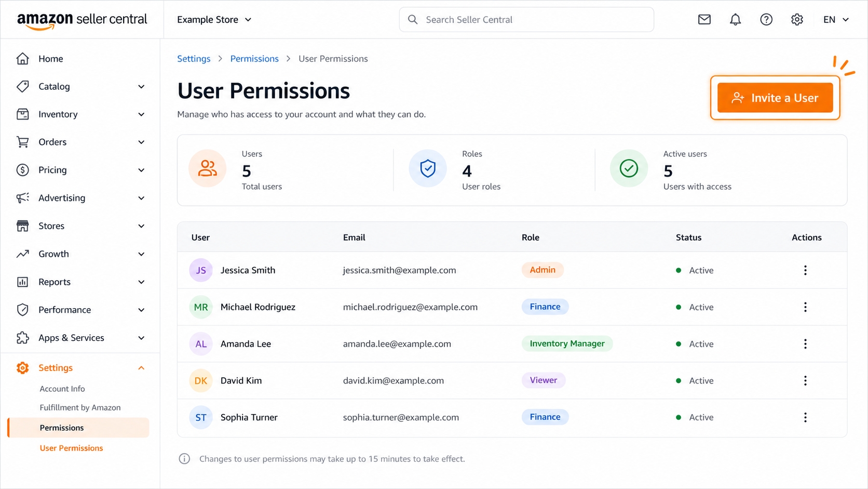
Task: Click the Status column header
Action: [x=688, y=237]
